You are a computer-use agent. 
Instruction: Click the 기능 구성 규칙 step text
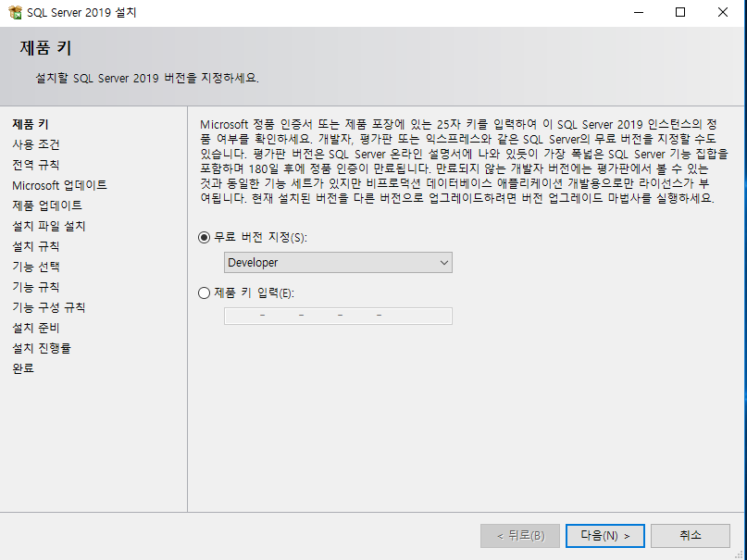point(48,307)
